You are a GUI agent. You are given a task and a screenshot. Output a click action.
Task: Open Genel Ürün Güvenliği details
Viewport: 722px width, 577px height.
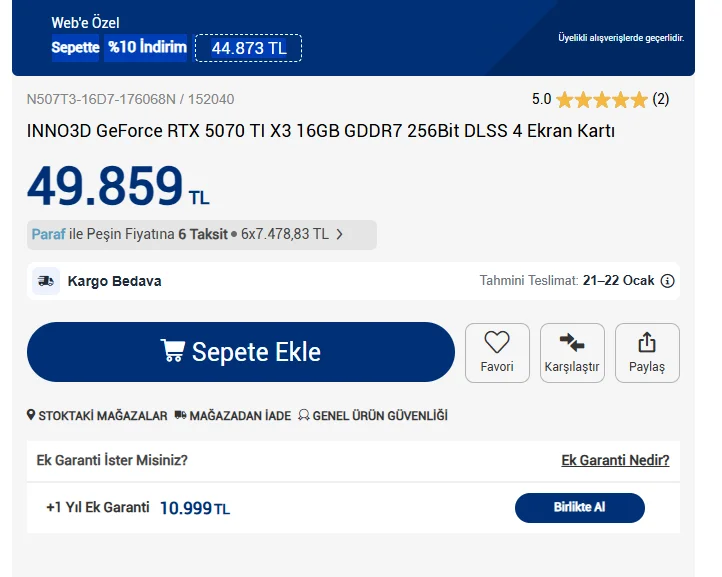[x=380, y=415]
